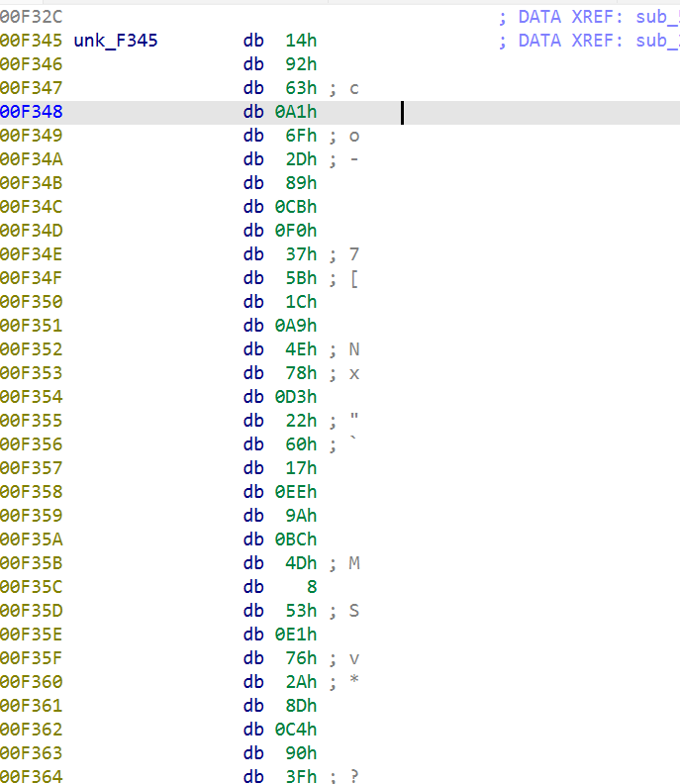Select the 22h byte value

click(x=301, y=421)
